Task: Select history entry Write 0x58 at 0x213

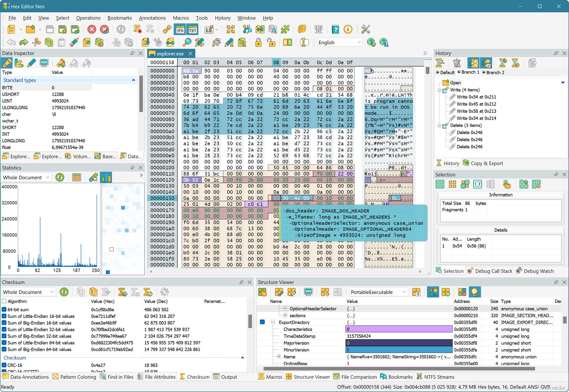Action: tap(476, 111)
